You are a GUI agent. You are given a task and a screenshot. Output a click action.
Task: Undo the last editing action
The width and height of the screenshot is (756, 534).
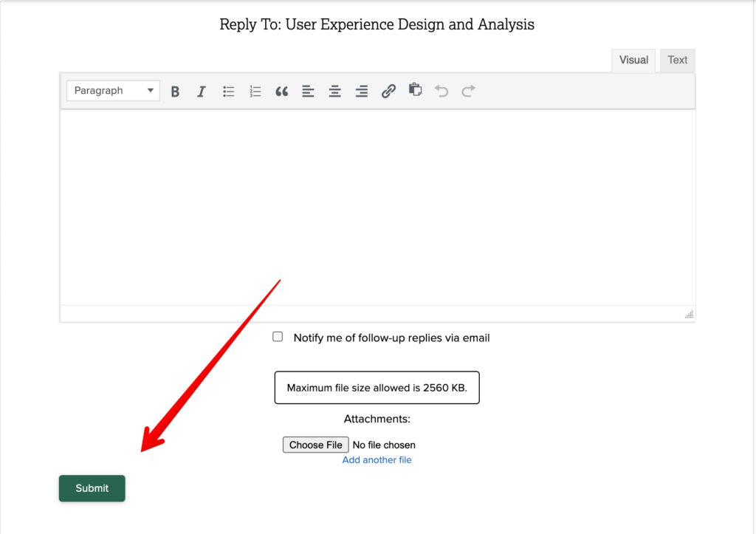(441, 90)
